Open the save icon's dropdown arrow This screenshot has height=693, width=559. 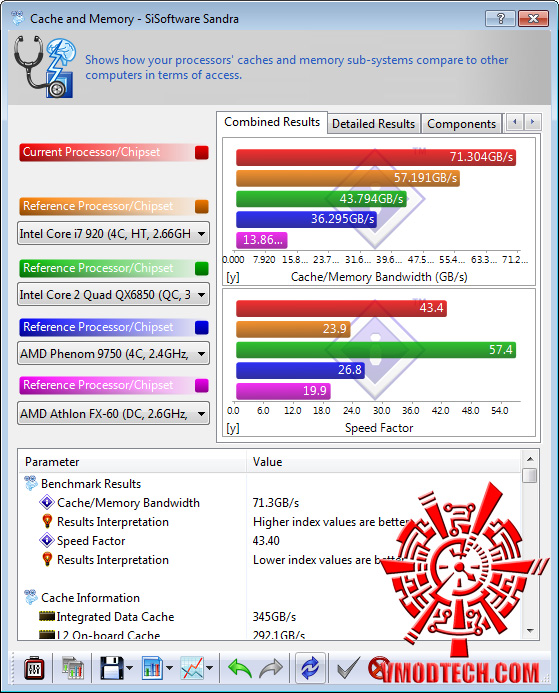click(x=129, y=668)
